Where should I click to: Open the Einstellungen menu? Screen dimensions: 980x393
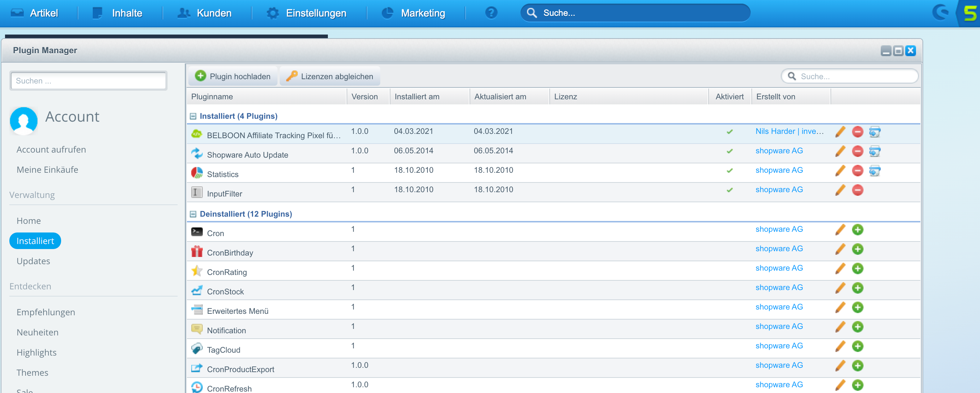(x=306, y=13)
